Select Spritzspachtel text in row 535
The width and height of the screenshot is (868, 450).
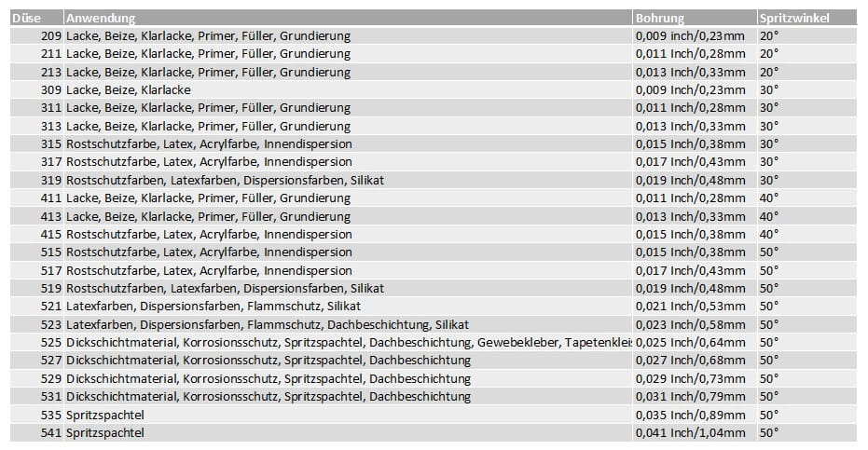[x=105, y=415]
